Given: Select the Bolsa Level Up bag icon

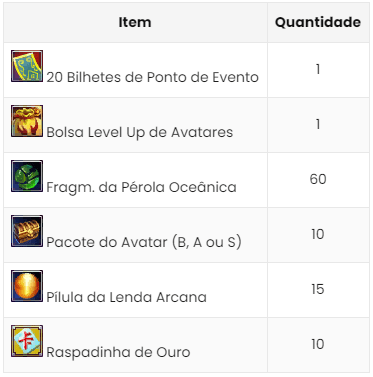Looking at the screenshot, I should (x=27, y=121).
